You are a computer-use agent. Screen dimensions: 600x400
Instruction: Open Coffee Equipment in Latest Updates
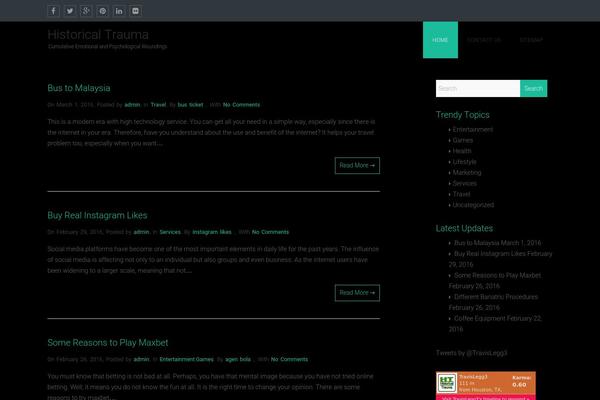click(480, 318)
